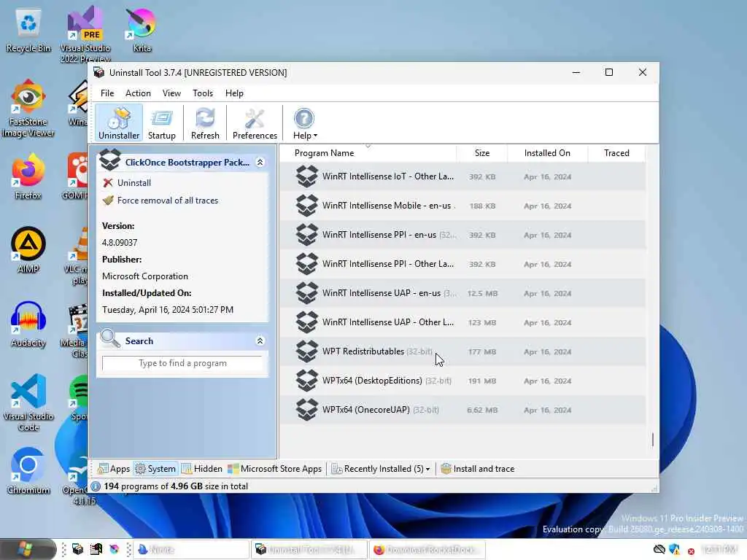Image resolution: width=747 pixels, height=560 pixels.
Task: Switch to the System tab
Action: click(155, 469)
